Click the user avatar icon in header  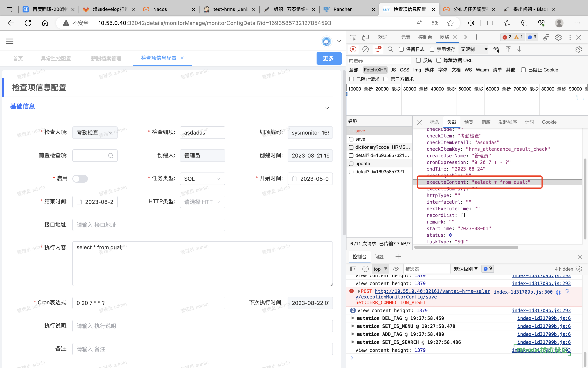(326, 41)
